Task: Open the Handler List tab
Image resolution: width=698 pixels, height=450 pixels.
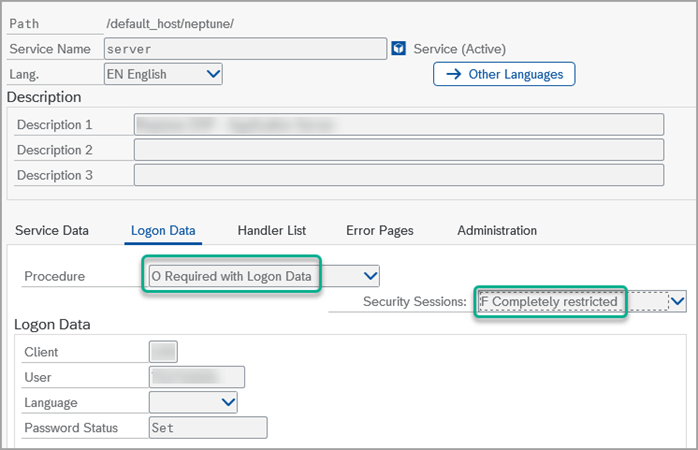Action: [x=271, y=230]
